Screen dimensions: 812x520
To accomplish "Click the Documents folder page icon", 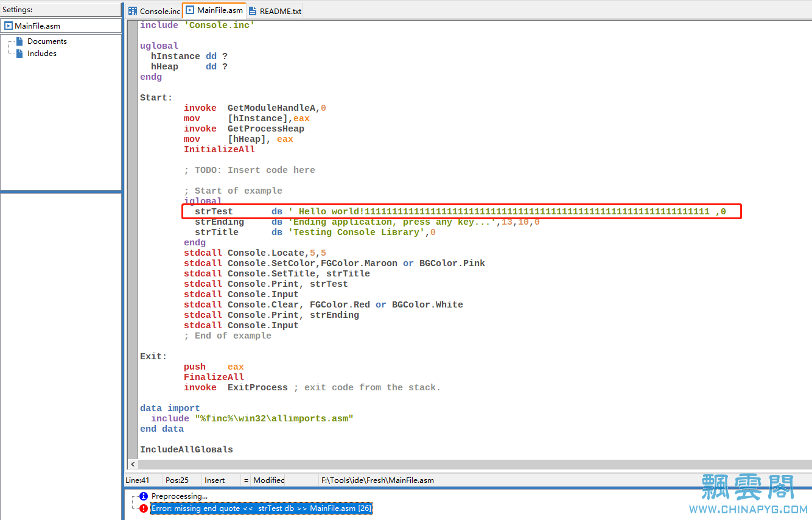I will coord(19,41).
